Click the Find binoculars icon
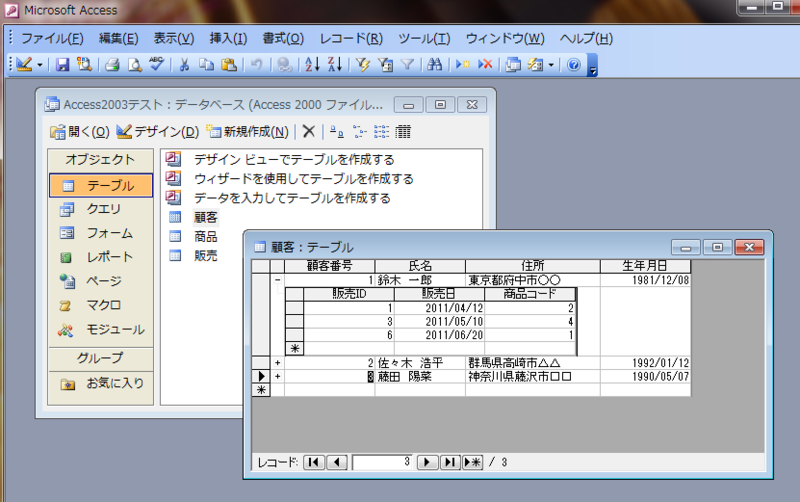This screenshot has height=502, width=800. tap(435, 64)
